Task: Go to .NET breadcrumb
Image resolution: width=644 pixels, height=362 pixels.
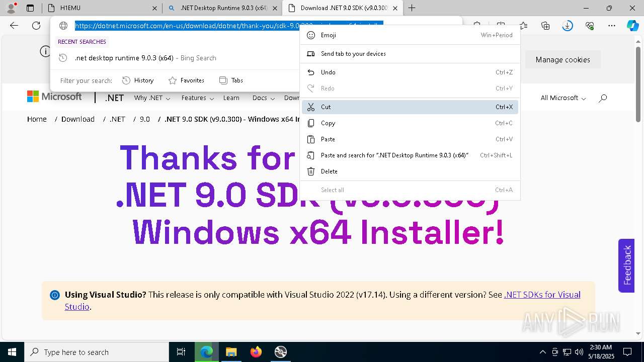Action: click(117, 119)
